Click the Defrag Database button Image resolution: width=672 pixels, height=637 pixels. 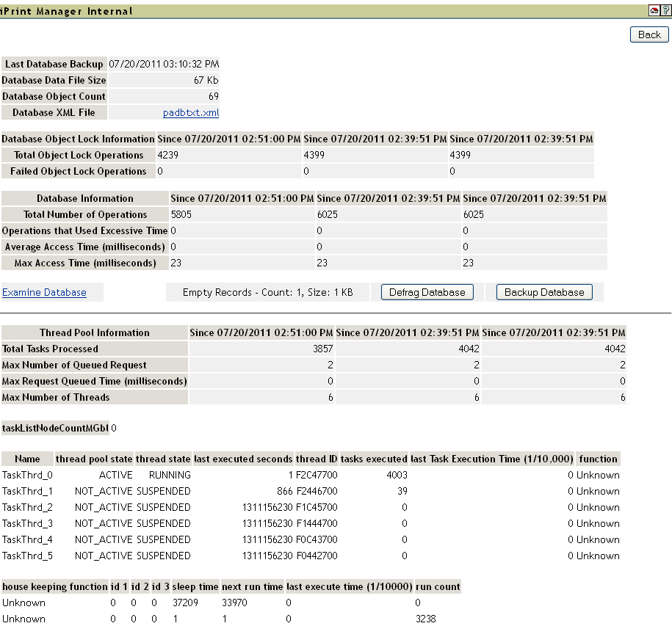click(x=427, y=292)
